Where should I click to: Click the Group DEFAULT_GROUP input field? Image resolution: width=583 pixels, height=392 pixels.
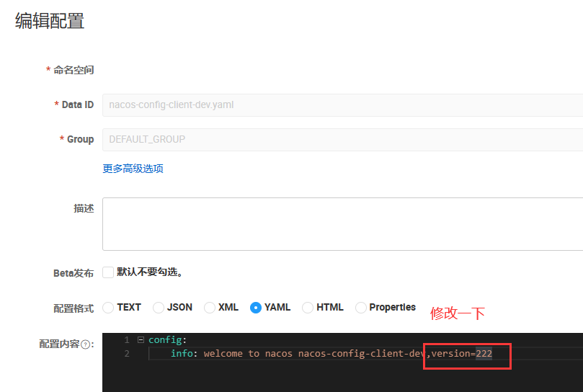pos(342,140)
